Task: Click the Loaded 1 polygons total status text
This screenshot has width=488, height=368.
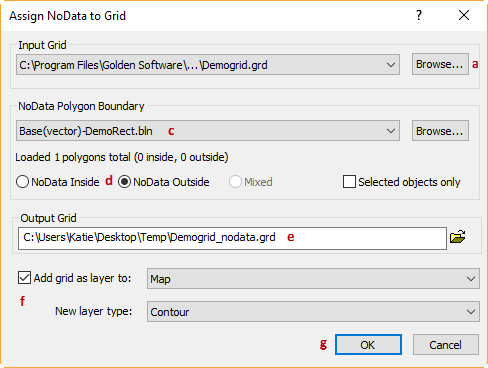Action: (122, 157)
